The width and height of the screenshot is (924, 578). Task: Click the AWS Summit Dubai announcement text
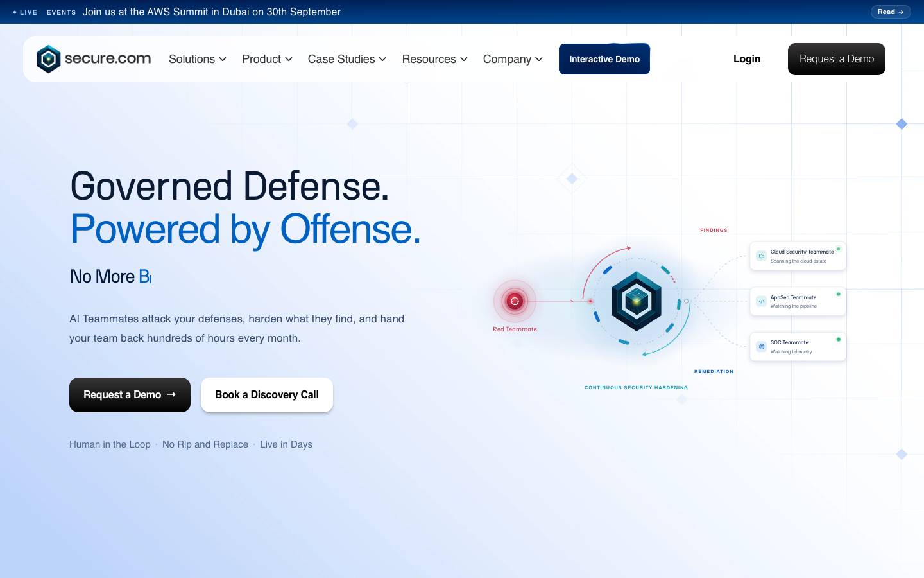coord(212,12)
